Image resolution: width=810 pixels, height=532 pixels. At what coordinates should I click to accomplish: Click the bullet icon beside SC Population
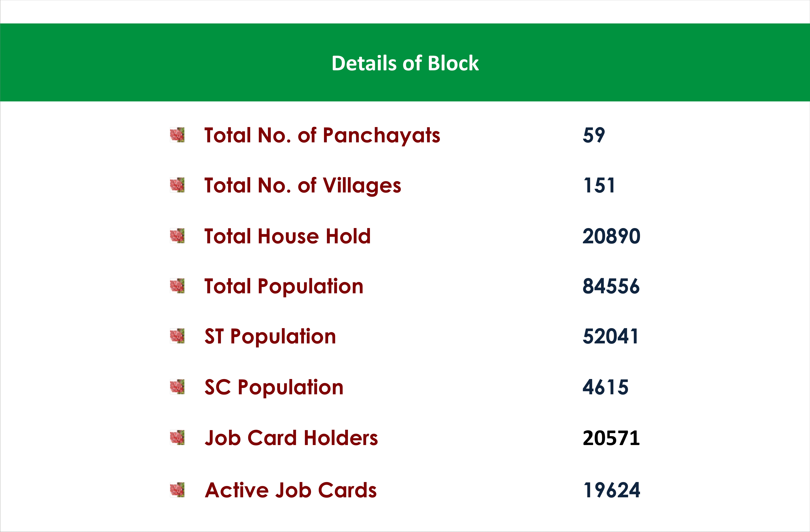tap(177, 387)
